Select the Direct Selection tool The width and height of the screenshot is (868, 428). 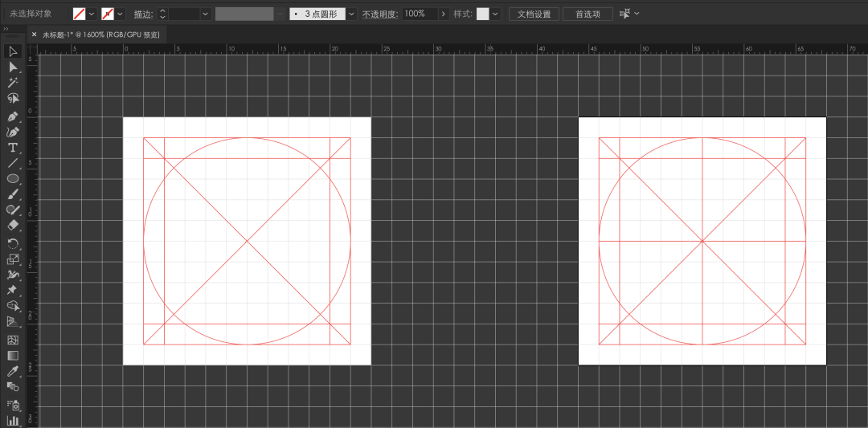(x=13, y=67)
